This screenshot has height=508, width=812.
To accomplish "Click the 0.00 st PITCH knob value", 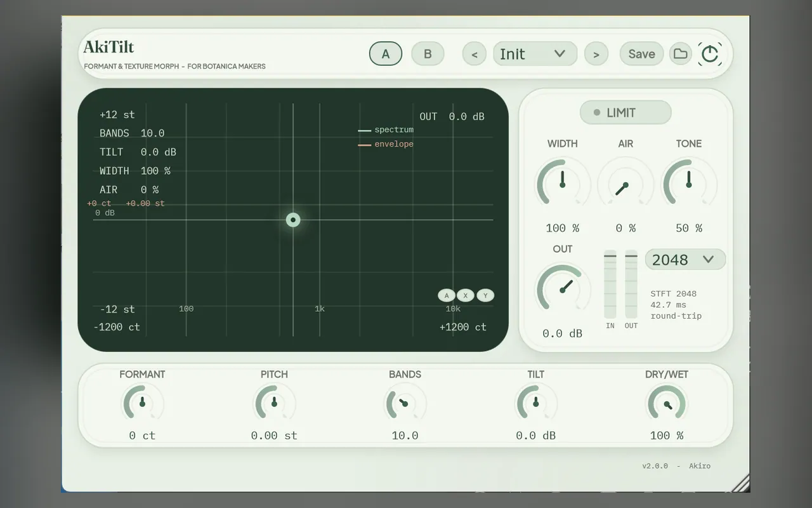I will pos(274,436).
